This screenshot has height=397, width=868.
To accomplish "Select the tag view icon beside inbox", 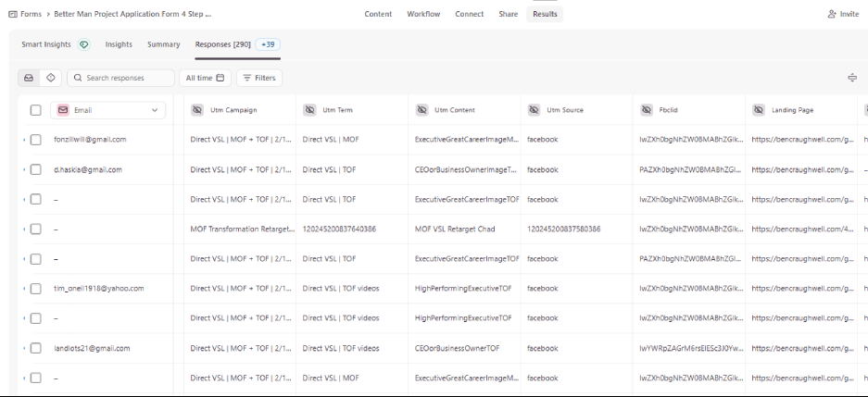I will point(50,78).
